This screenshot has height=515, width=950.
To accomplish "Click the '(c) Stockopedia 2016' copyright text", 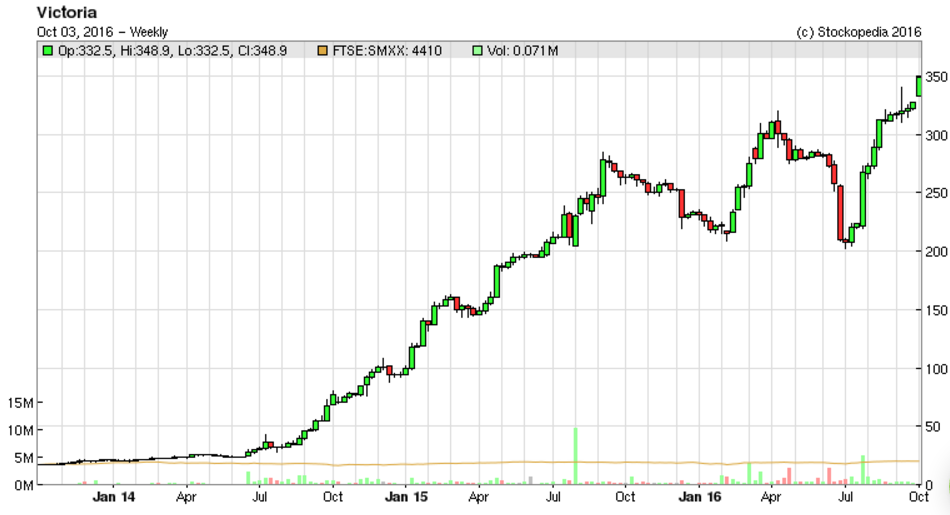I will (859, 32).
